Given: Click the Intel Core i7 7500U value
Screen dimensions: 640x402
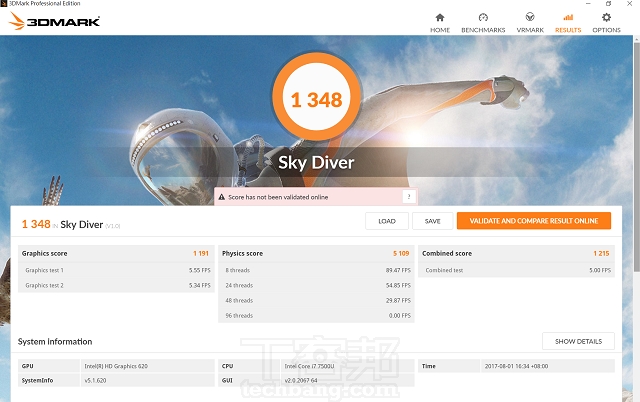Looking at the screenshot, I should click(309, 366).
